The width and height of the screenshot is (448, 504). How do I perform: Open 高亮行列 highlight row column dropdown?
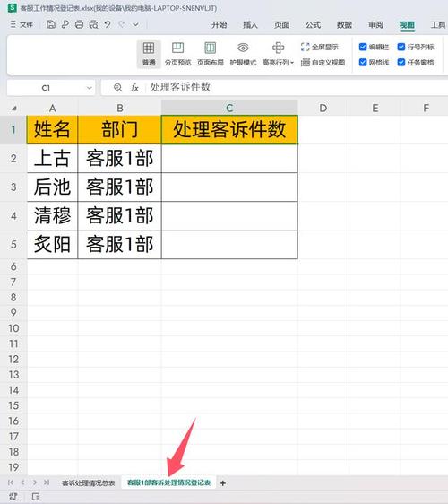click(278, 54)
